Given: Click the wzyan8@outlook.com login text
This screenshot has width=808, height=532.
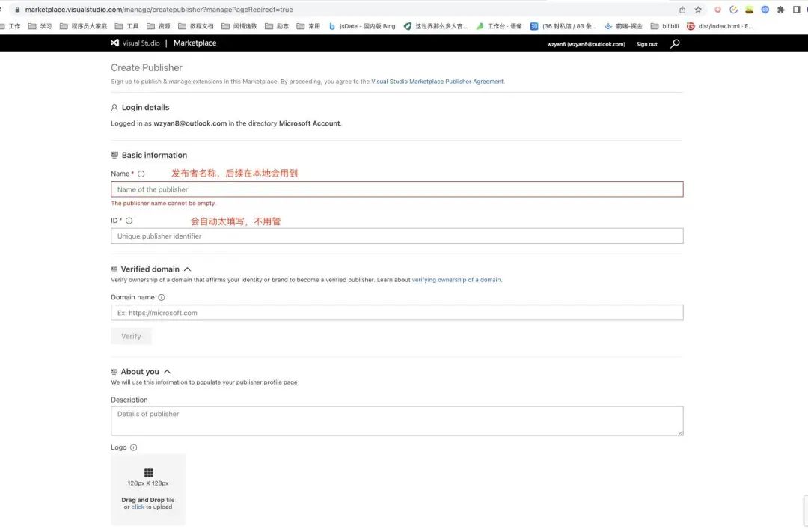Looking at the screenshot, I should tap(190, 123).
